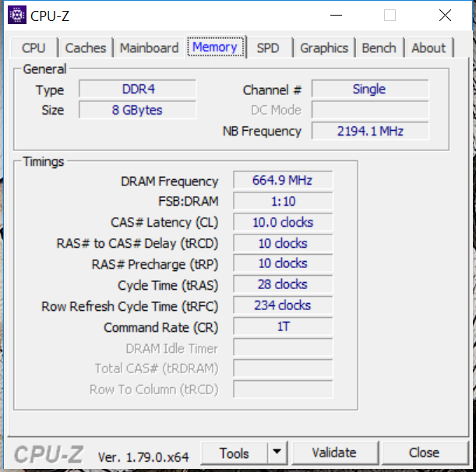Click the 8 GBytes size field
The image size is (476, 472).
point(138,110)
